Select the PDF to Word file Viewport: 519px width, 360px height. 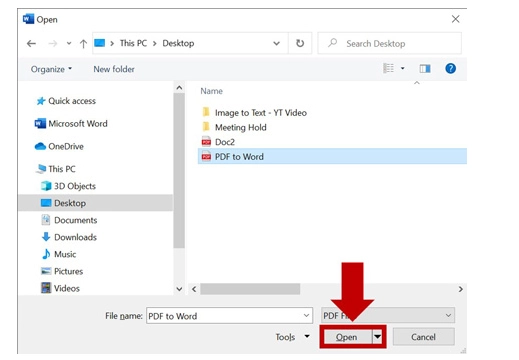tap(332, 156)
